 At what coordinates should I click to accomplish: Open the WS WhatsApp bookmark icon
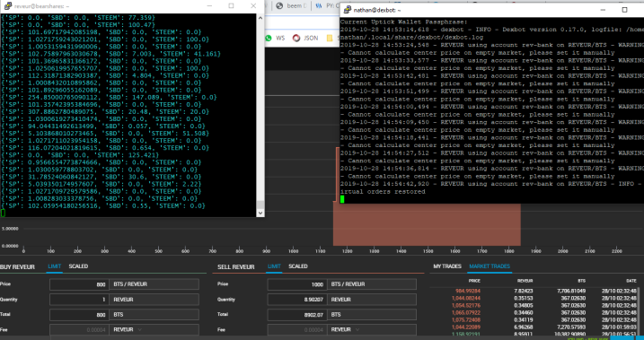tap(269, 38)
